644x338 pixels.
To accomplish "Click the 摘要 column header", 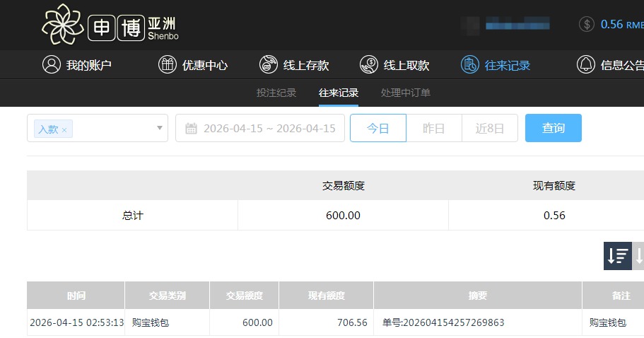I will (x=478, y=296).
